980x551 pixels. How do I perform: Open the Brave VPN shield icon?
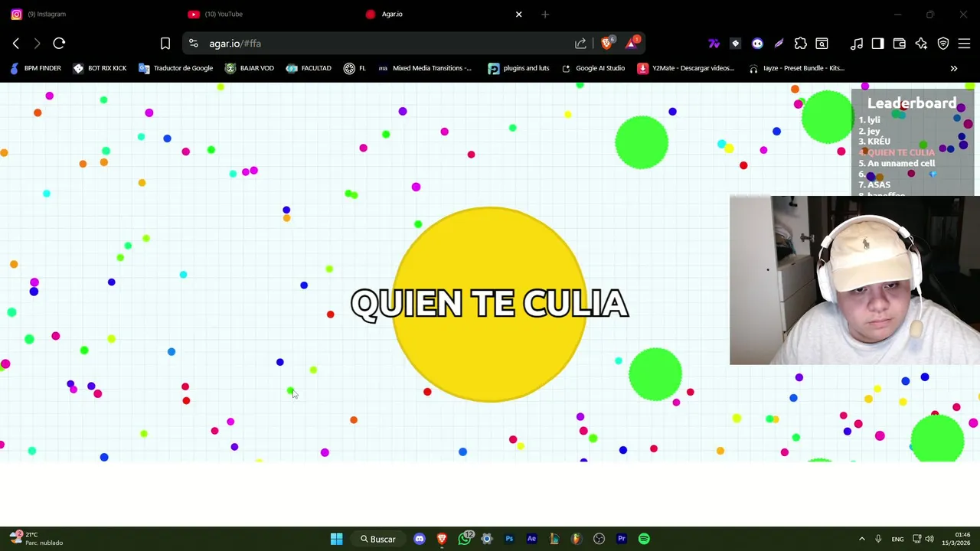coord(943,44)
